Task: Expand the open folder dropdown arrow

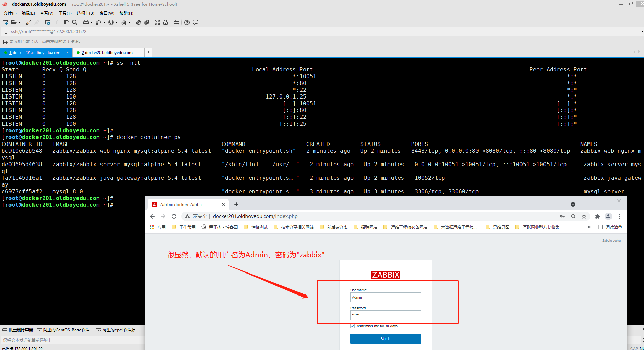Action: pos(19,23)
